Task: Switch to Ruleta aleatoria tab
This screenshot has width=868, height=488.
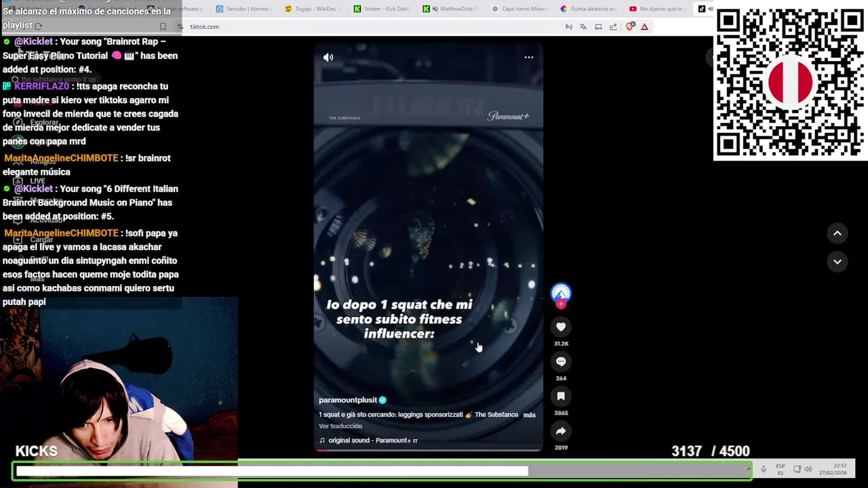Action: click(590, 9)
